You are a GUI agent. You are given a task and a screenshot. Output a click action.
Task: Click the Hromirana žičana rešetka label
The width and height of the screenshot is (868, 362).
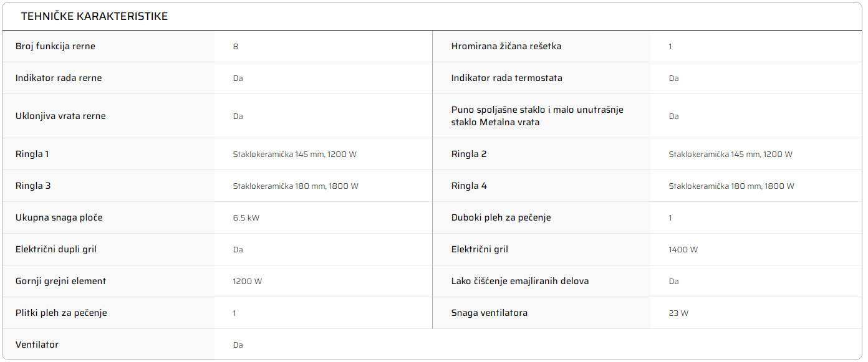[506, 46]
